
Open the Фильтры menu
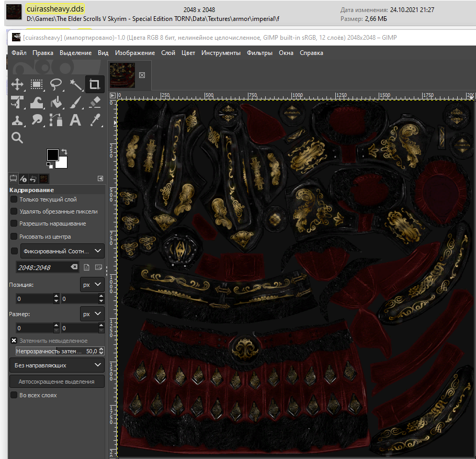tap(259, 53)
